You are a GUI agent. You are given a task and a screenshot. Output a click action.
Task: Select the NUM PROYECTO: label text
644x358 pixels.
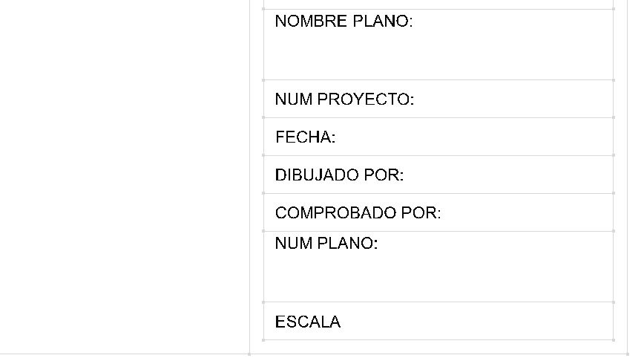(x=344, y=99)
